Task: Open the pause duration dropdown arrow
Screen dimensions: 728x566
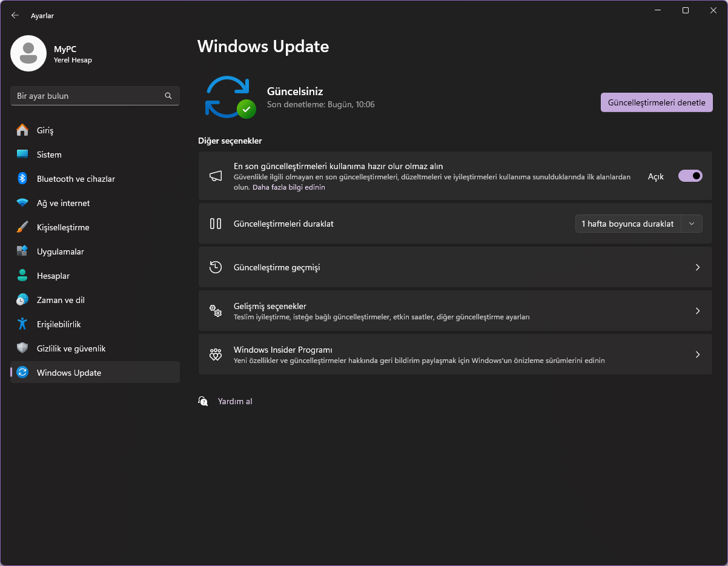Action: [692, 224]
